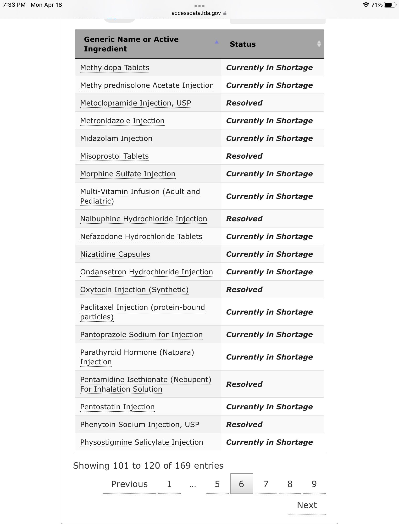This screenshot has height=532, width=399.
Task: Open Pentostatin Injection details
Action: (117, 407)
